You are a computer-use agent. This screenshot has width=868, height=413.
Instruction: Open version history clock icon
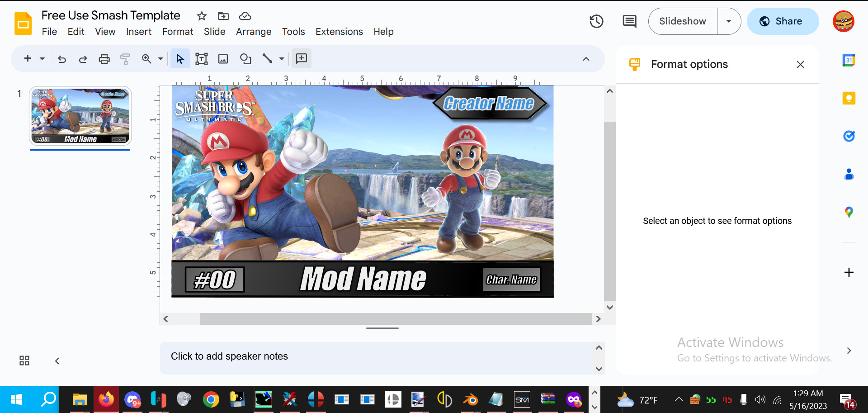[x=596, y=21]
